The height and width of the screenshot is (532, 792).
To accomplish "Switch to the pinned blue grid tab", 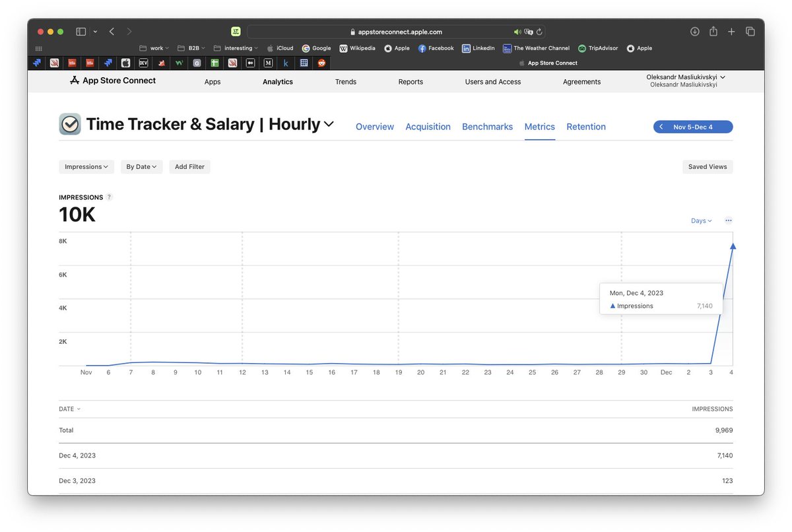I will pyautogui.click(x=304, y=63).
